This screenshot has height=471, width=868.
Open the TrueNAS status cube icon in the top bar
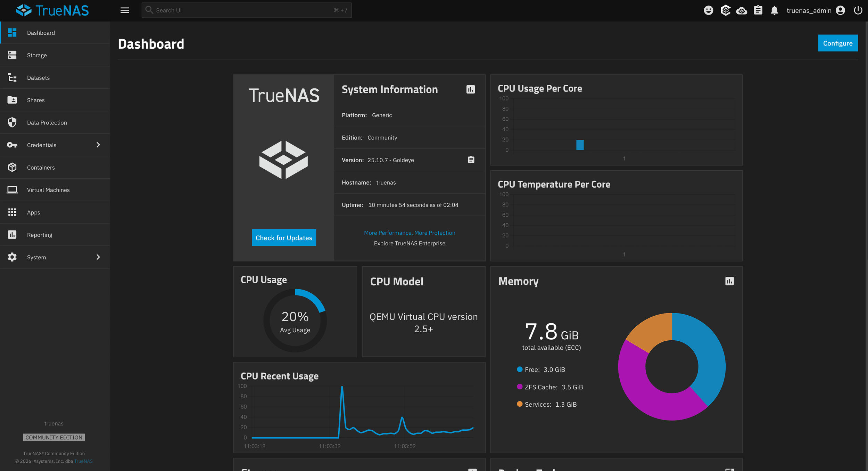coord(725,10)
